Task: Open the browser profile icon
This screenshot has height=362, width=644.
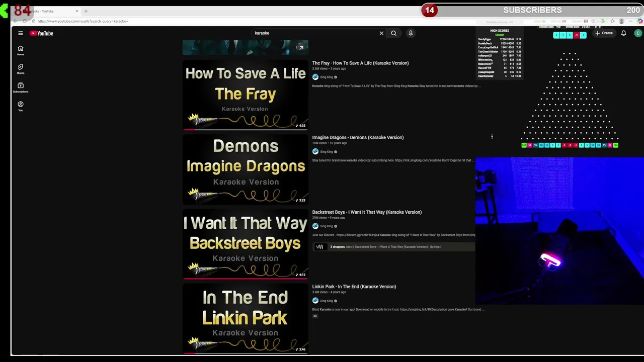Action: [x=621, y=21]
